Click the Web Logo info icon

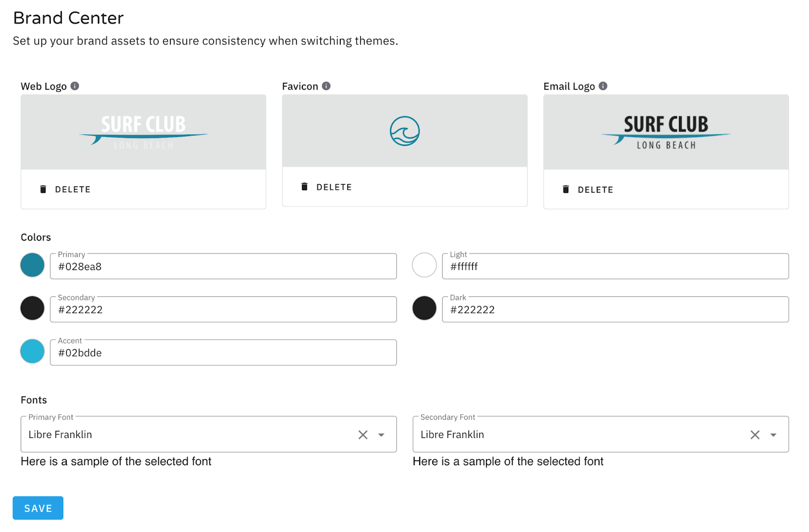click(75, 86)
